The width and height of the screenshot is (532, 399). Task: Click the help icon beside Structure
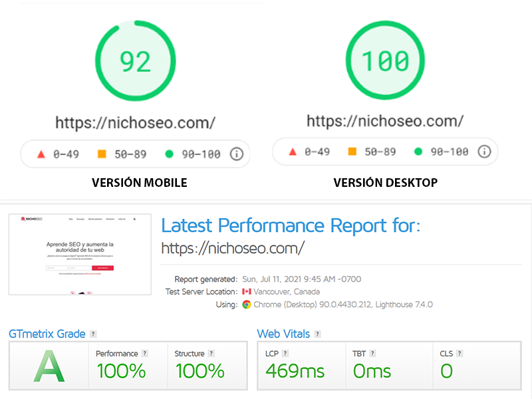(x=211, y=354)
